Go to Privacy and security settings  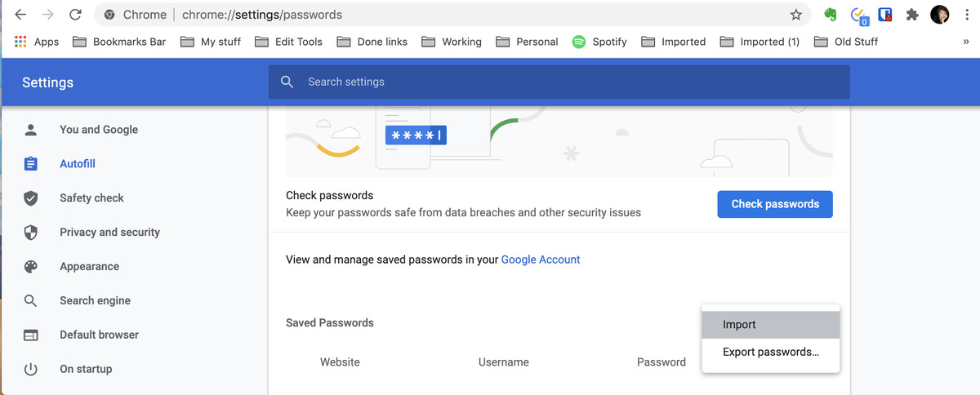(x=109, y=233)
